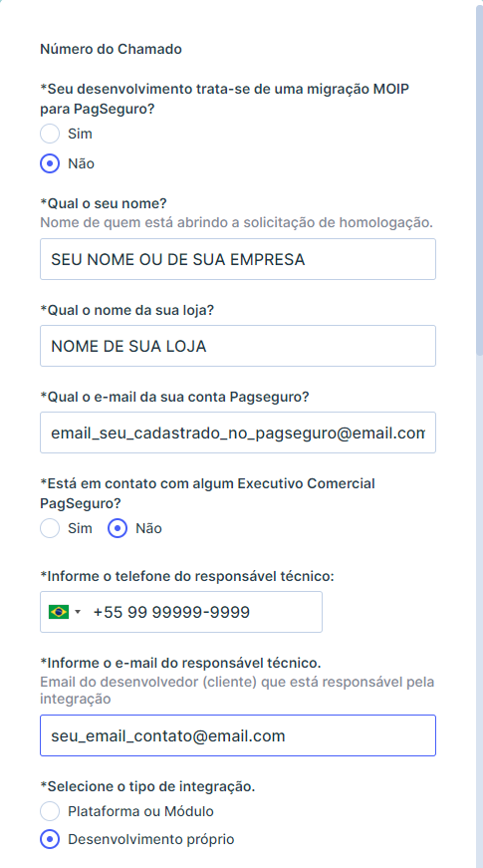483x868 pixels.
Task: Choose Sim for Executivo Comercial contact
Action: click(x=50, y=528)
